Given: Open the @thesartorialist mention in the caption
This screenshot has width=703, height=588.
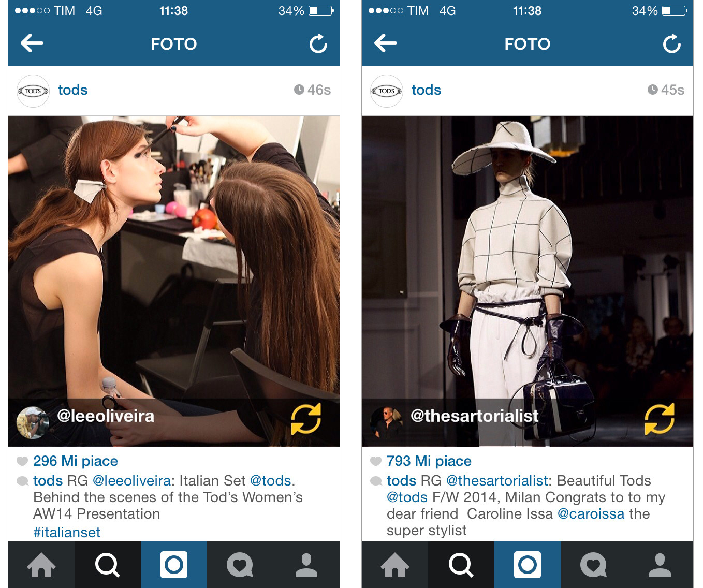Looking at the screenshot, I should (497, 480).
